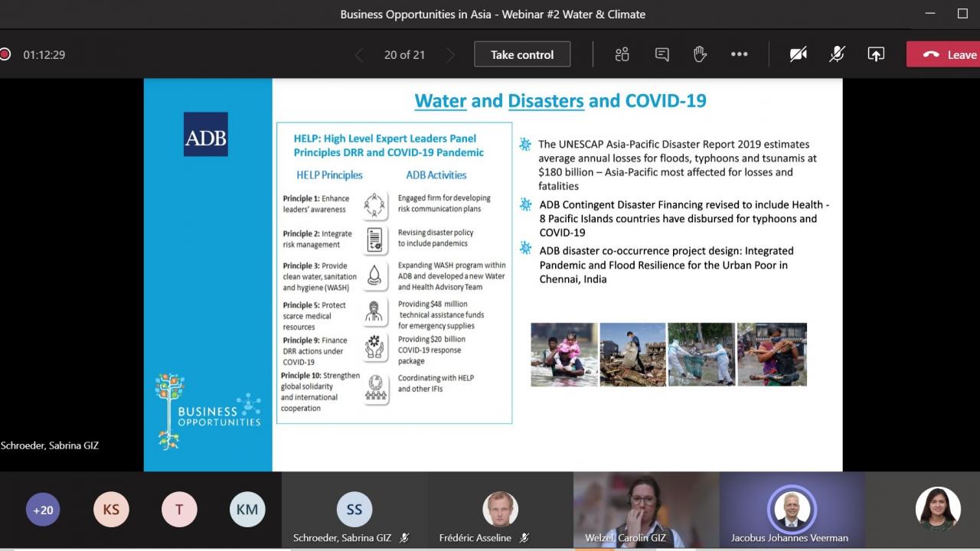Select the KM participant avatar
This screenshot has height=551, width=980.
click(x=247, y=510)
